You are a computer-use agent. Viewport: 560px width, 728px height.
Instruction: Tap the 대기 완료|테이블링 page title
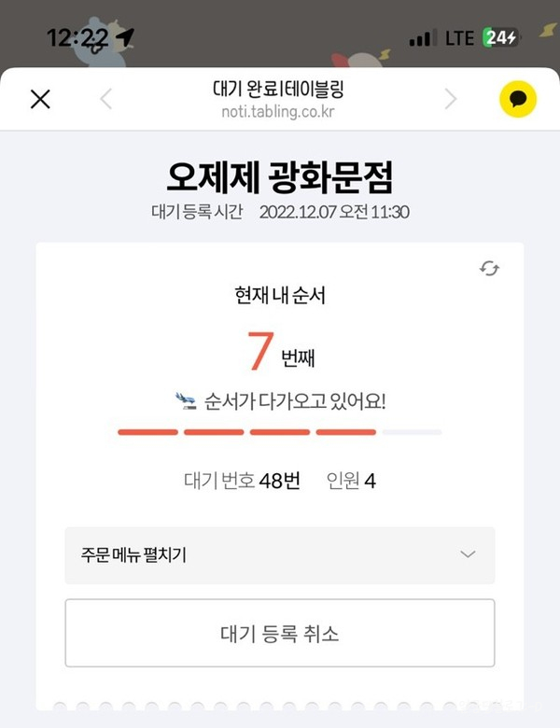click(278, 90)
